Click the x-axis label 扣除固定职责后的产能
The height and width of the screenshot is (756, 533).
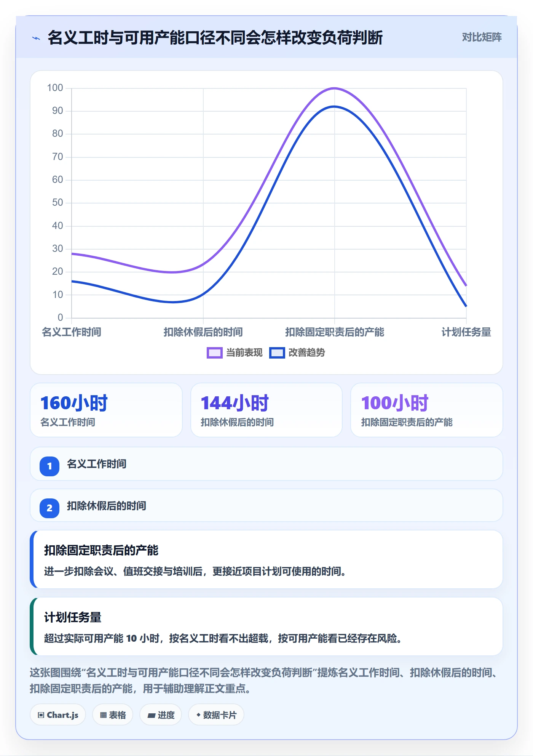tap(335, 332)
